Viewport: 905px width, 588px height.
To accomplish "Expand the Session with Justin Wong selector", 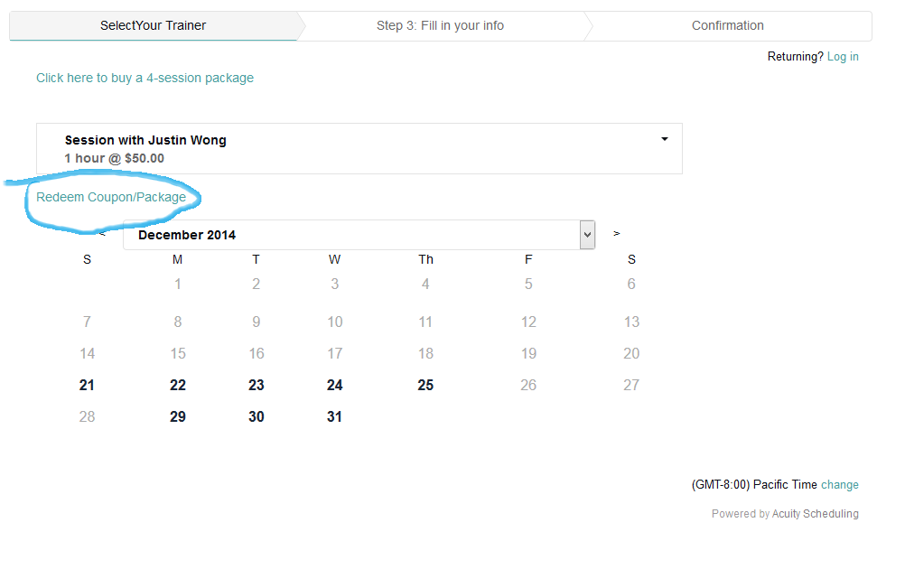I will click(x=359, y=148).
